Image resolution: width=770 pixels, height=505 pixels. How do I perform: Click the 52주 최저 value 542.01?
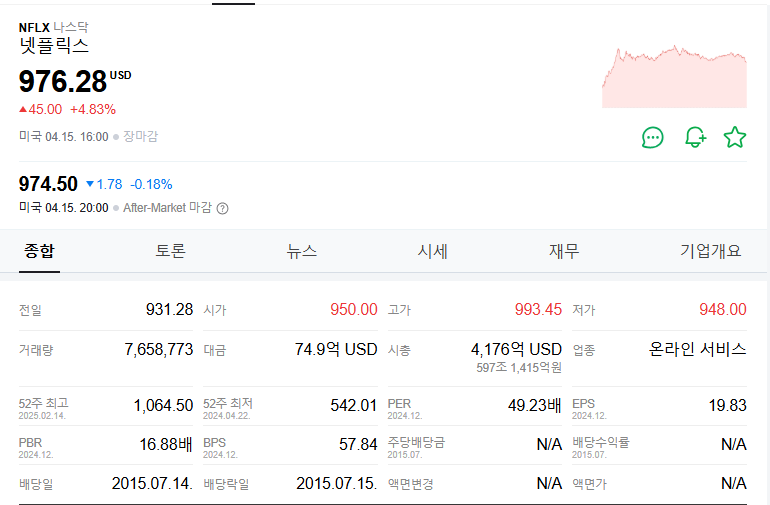click(354, 405)
